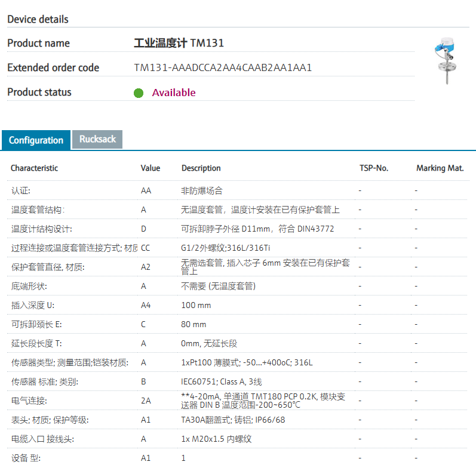476x474 pixels.
Task: Select the Configuration tab
Action: [36, 140]
